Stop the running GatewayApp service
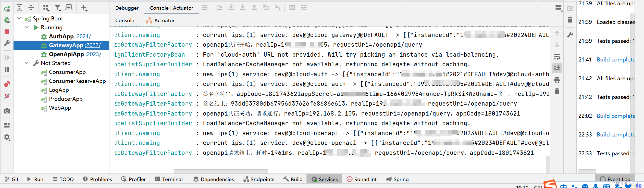644x188 pixels. pos(7,32)
